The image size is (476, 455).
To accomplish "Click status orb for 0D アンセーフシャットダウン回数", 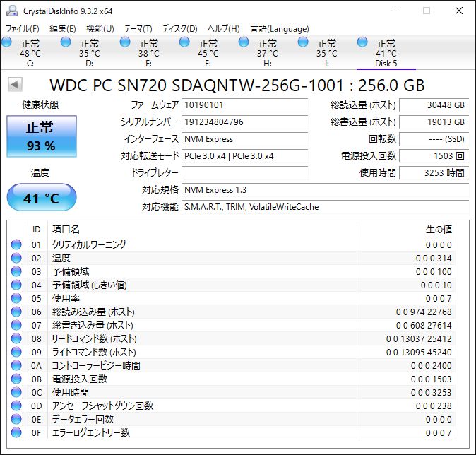I will [16, 406].
